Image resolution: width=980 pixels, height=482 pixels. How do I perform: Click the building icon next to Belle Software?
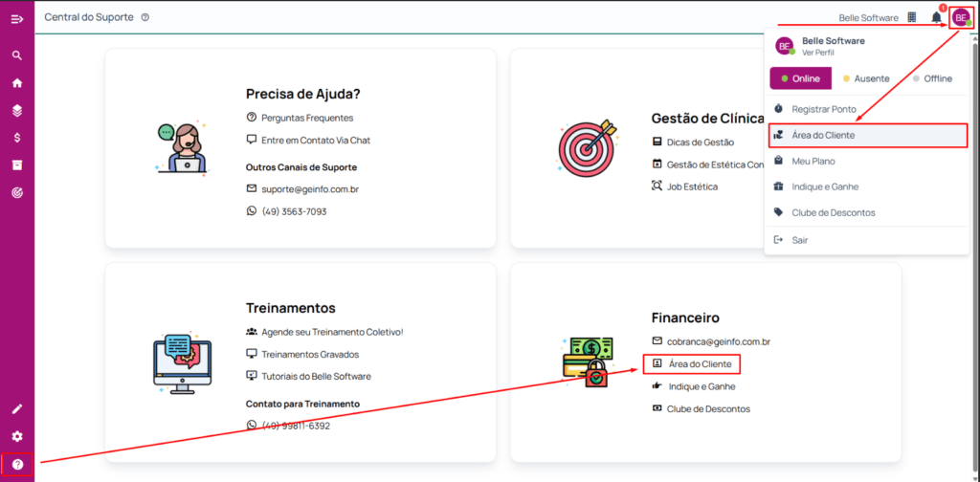[912, 17]
